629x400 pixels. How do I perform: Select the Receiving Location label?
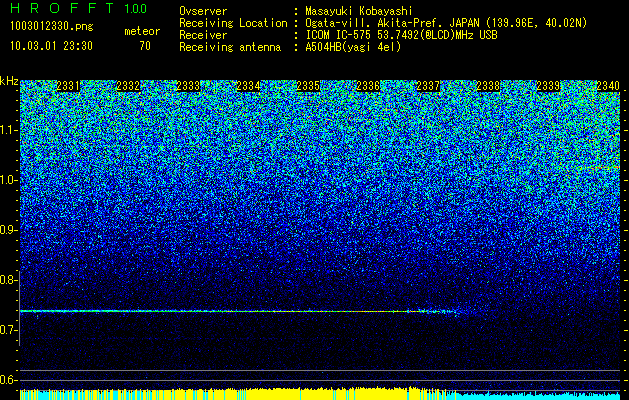pos(233,23)
